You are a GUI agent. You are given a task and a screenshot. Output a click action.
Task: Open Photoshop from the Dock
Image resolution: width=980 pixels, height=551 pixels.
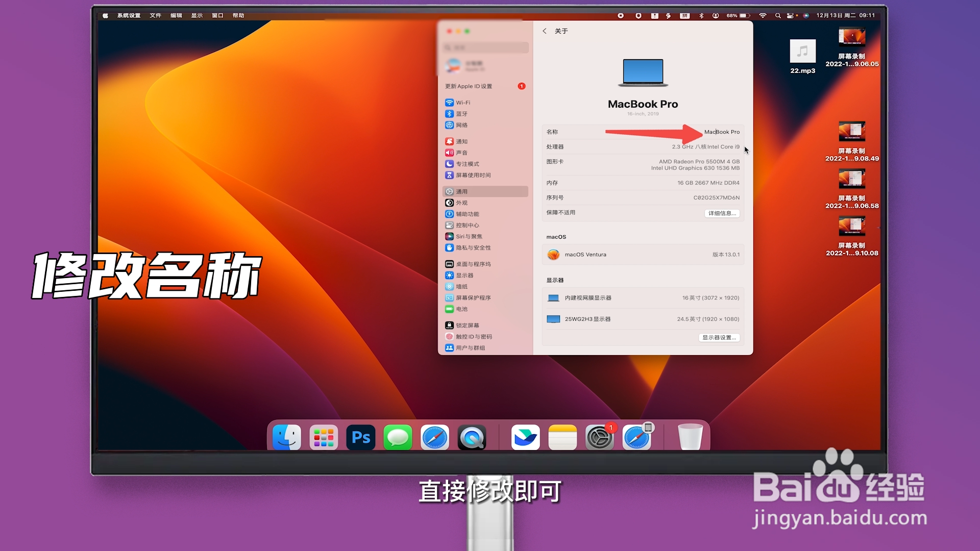(361, 437)
